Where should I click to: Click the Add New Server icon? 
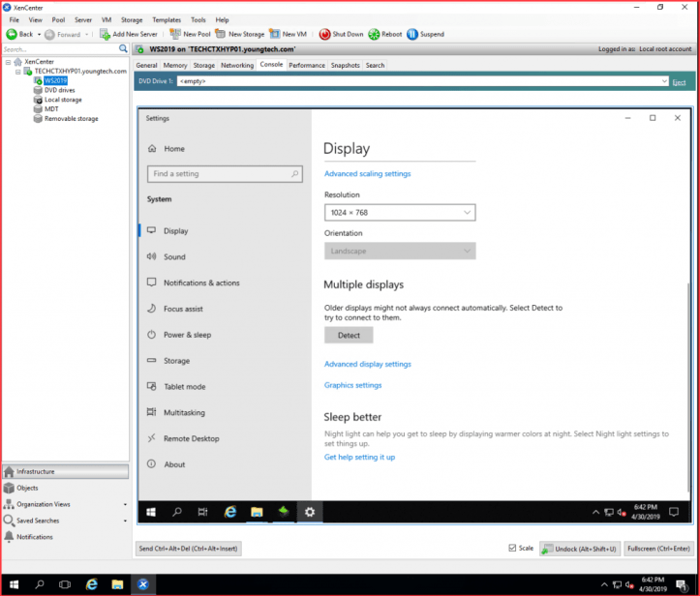tap(105, 35)
